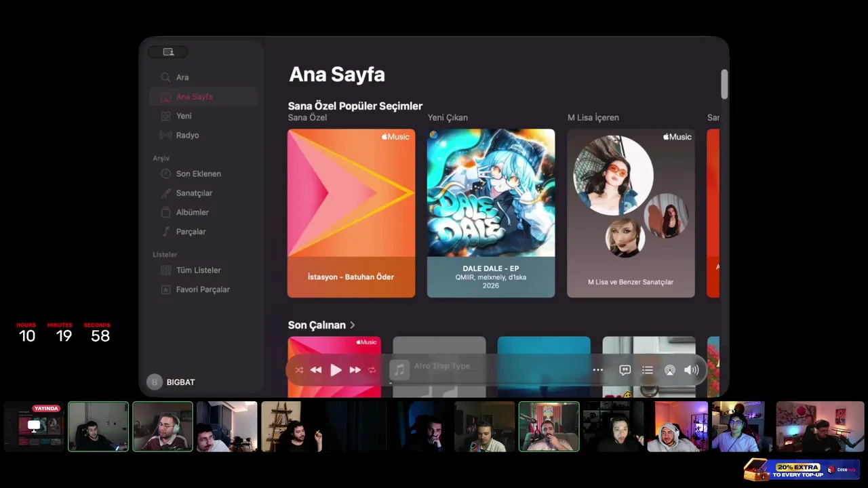
Task: Click the Sana Özel Popüler Seçimler heading
Action: pyautogui.click(x=355, y=106)
